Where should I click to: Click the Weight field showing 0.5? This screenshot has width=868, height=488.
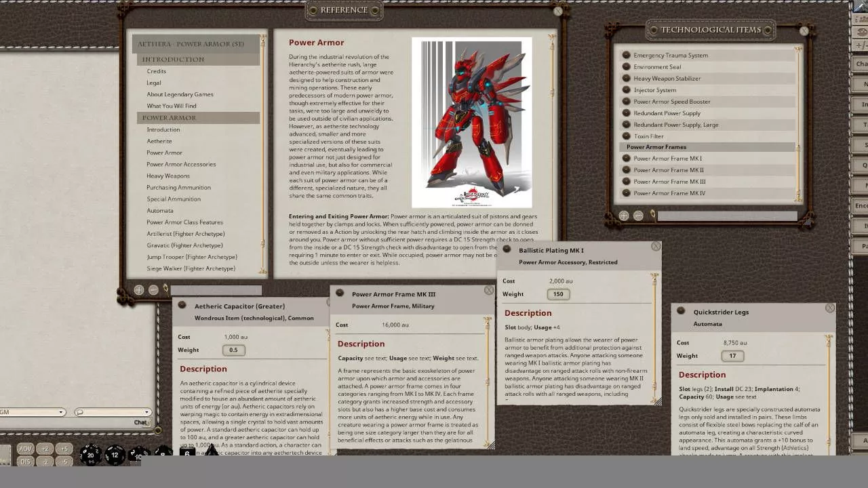pyautogui.click(x=233, y=350)
